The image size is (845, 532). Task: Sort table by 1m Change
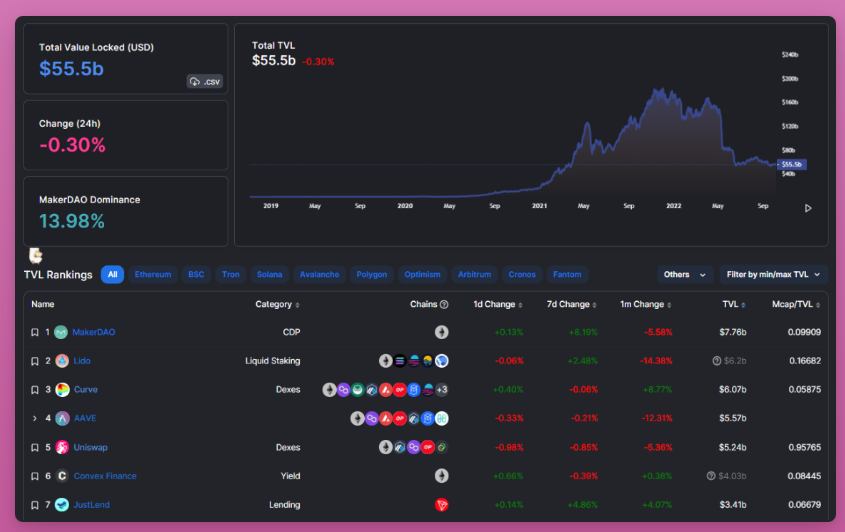tap(645, 305)
